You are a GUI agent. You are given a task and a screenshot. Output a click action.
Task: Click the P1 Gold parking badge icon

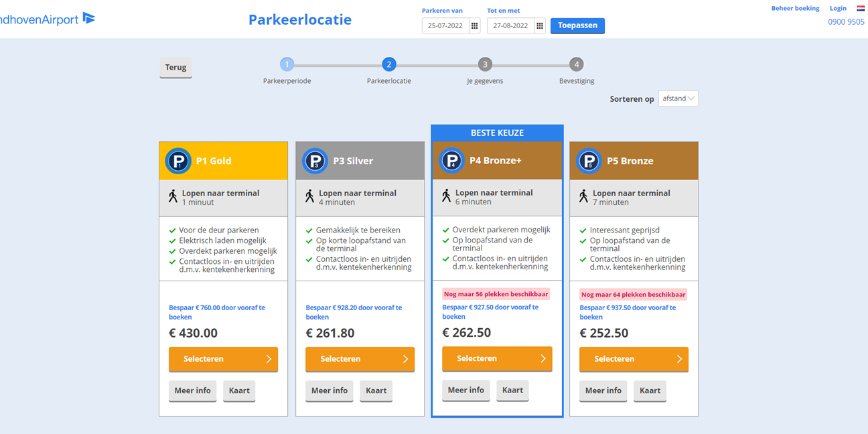click(x=178, y=161)
